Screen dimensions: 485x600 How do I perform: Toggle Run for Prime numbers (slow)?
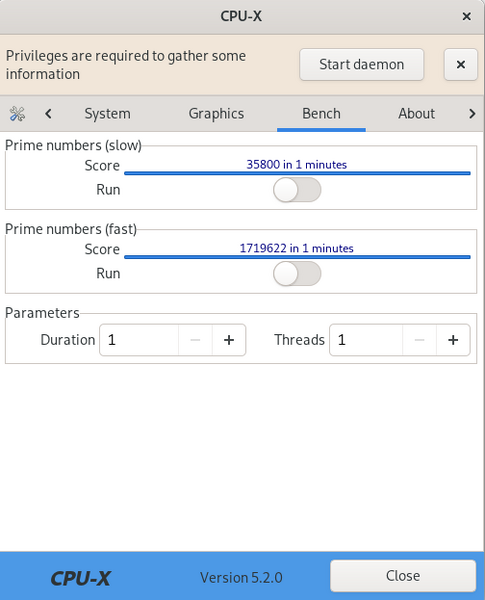297,190
